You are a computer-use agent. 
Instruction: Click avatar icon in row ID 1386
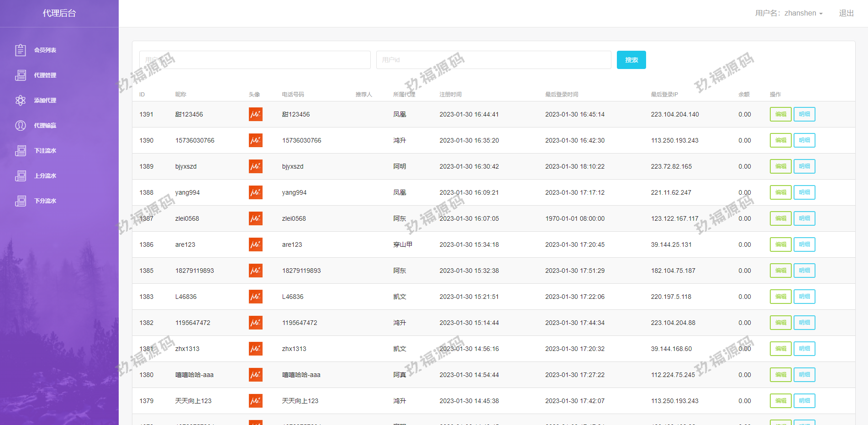pos(256,244)
